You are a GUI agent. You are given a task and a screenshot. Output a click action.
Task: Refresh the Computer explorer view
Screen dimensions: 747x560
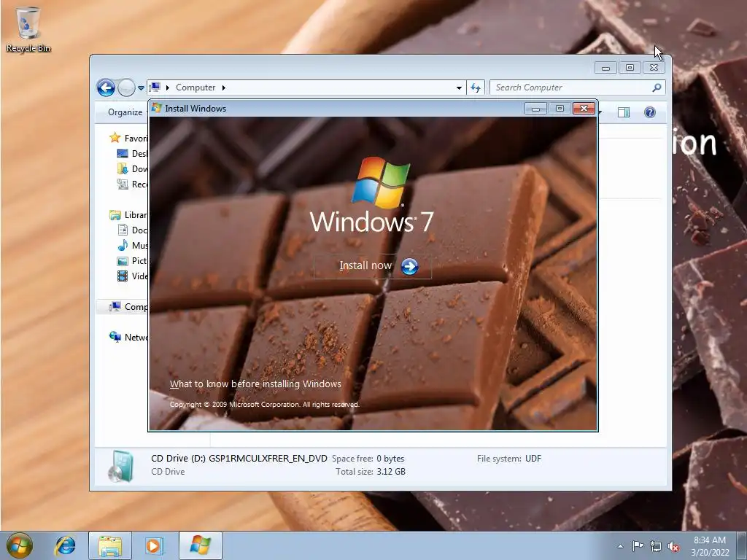coord(476,87)
